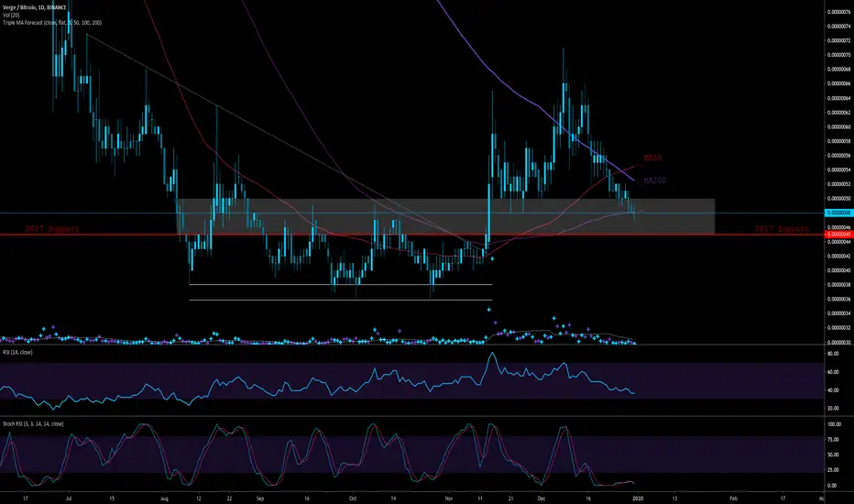
Task: Click the 100.00 level on Stoch RSI axis
Action: tap(834, 424)
